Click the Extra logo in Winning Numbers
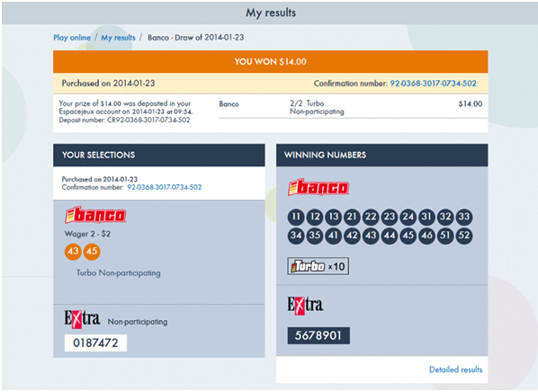This screenshot has width=538, height=392. (305, 305)
